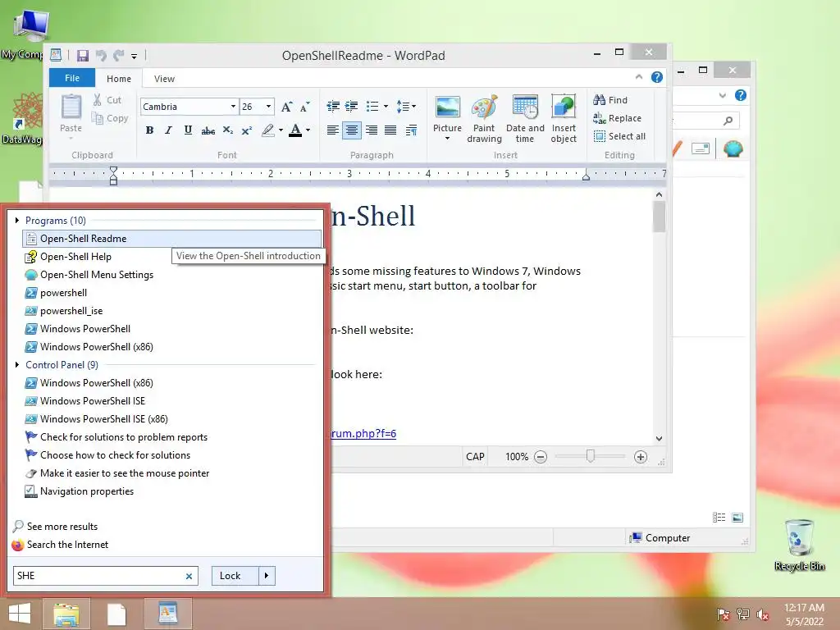Toggle Strikethrough formatting
Viewport: 840px width, 630px height.
208,130
